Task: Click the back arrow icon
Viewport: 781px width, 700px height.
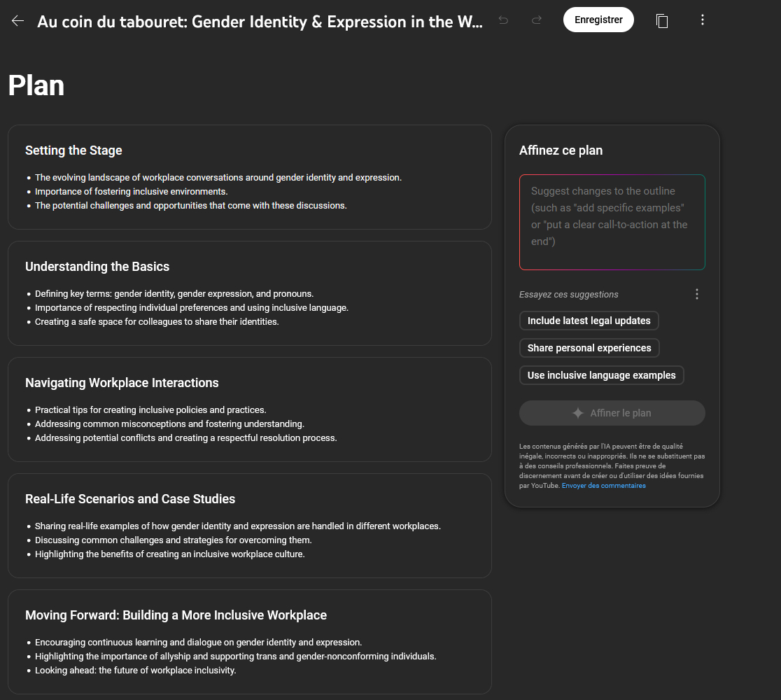Action: [17, 21]
